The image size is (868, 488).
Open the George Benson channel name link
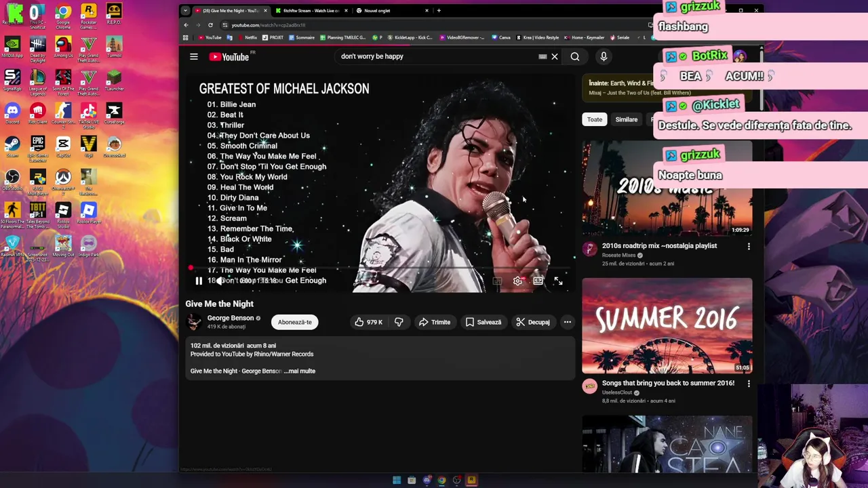[x=231, y=318]
